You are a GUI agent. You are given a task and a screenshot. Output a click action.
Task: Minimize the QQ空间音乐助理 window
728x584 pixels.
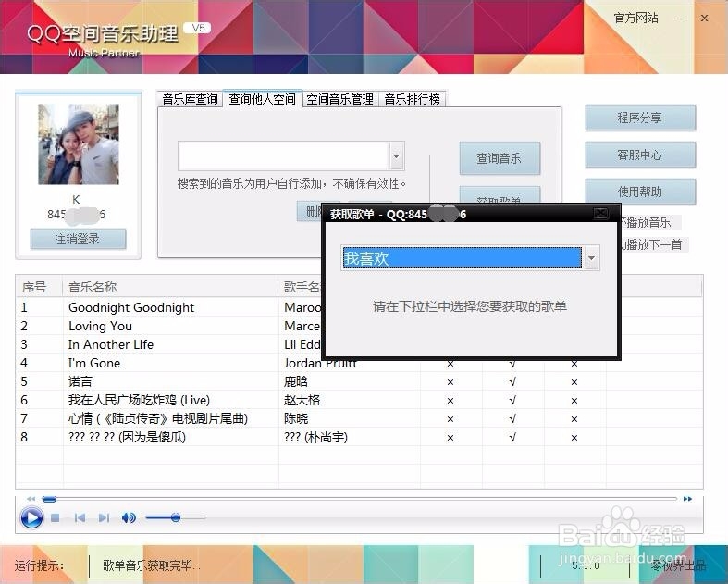pyautogui.click(x=681, y=19)
